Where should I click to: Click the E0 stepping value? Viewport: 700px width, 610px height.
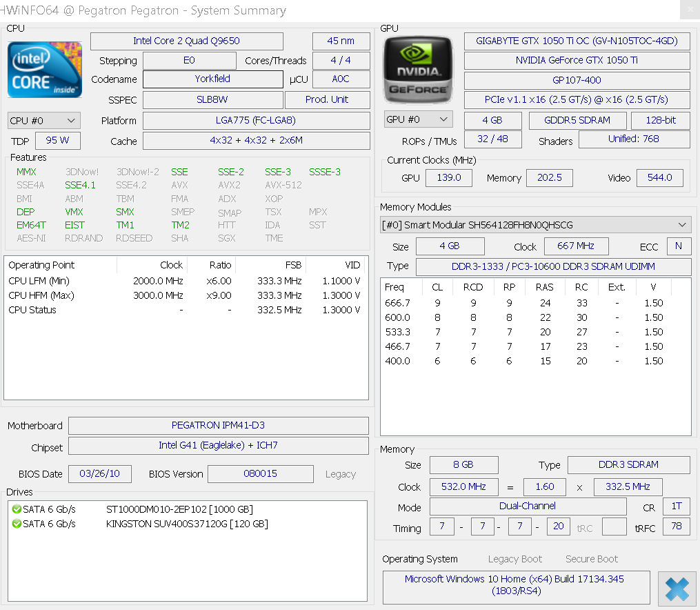coord(189,61)
